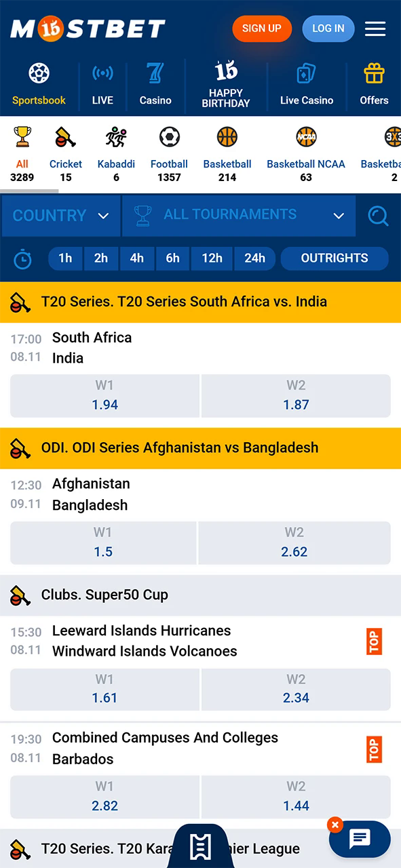Select W1 odds 1.94 for South Africa
Screen dimensions: 401x868
(x=104, y=395)
